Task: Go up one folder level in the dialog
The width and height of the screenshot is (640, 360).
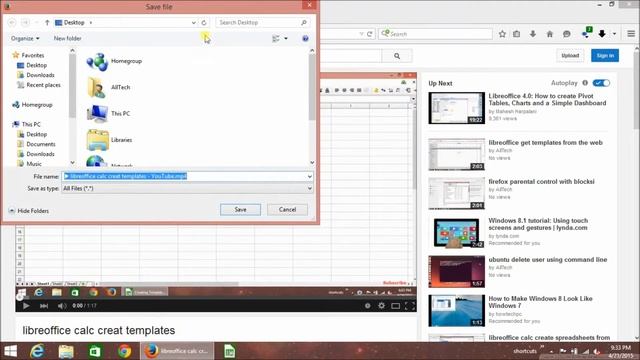Action: point(47,22)
